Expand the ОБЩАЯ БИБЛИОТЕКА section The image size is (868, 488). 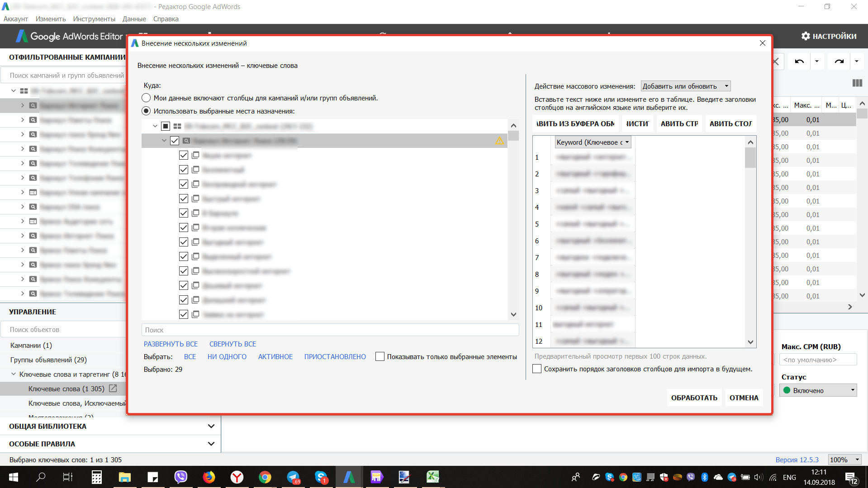tap(211, 426)
